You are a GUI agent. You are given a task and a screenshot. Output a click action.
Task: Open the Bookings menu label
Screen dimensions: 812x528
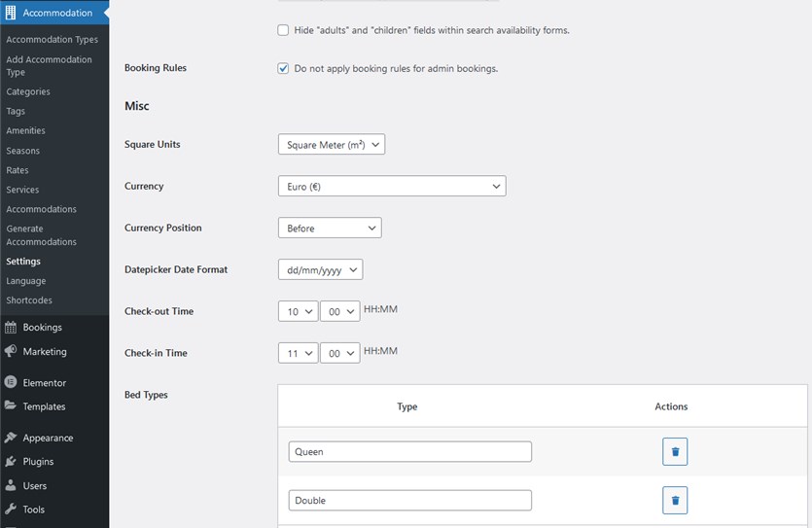click(43, 327)
